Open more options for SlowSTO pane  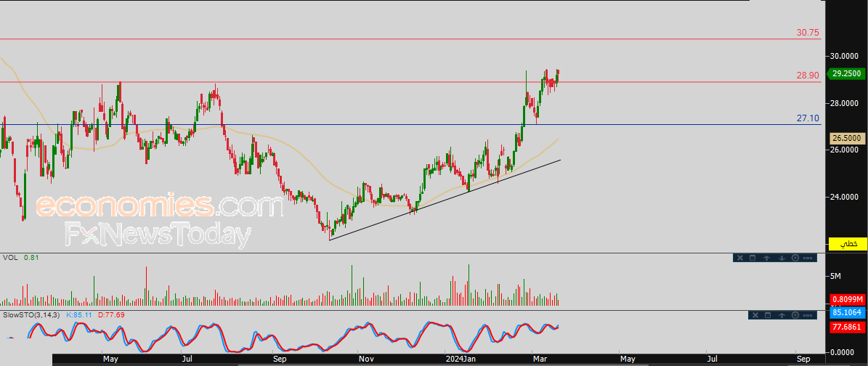(808, 315)
